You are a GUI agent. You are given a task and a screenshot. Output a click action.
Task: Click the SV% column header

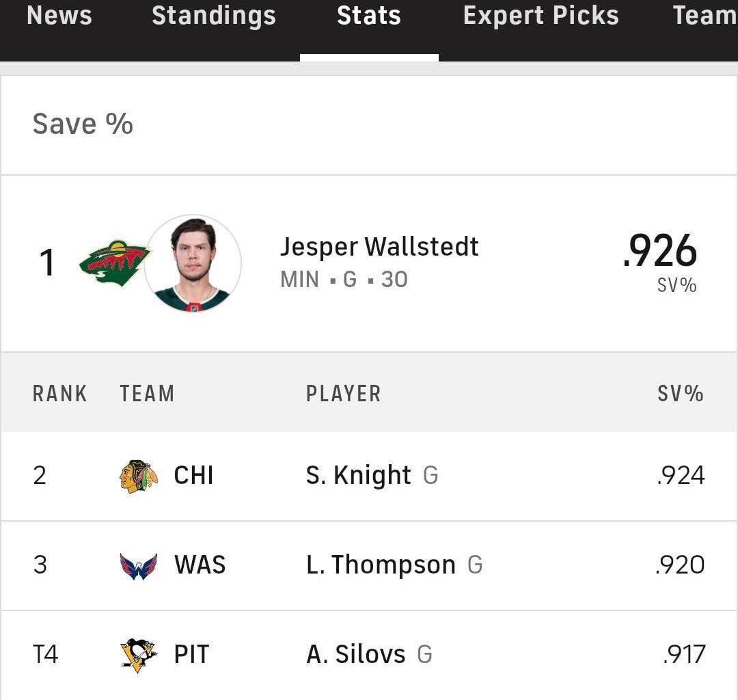point(680,393)
